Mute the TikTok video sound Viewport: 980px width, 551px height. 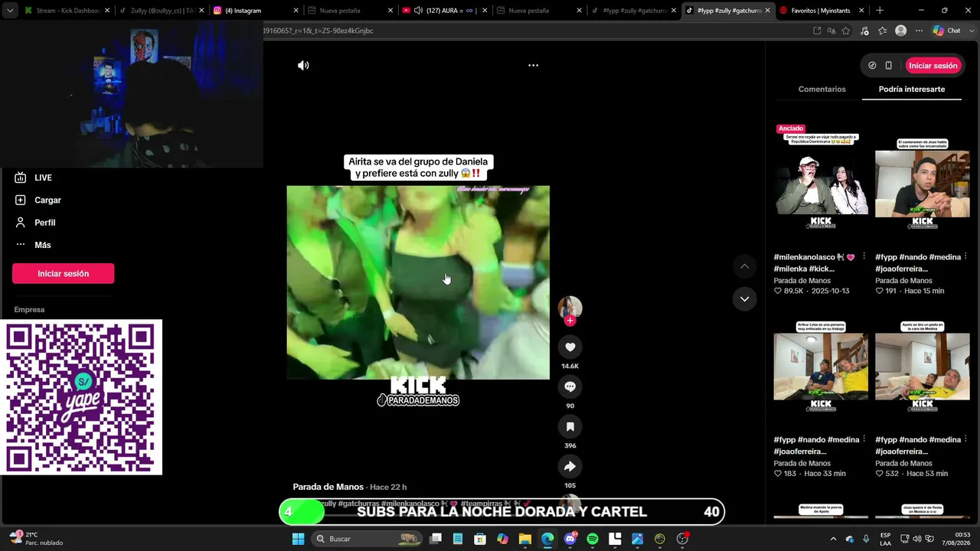[303, 66]
